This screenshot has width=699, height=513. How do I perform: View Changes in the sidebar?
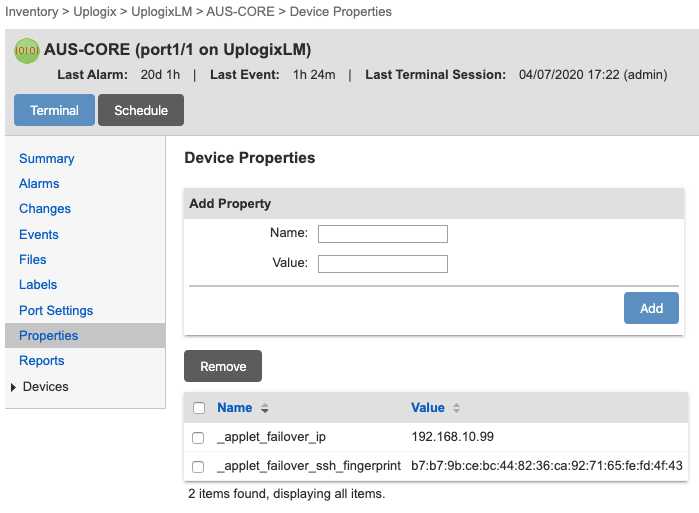tap(45, 208)
